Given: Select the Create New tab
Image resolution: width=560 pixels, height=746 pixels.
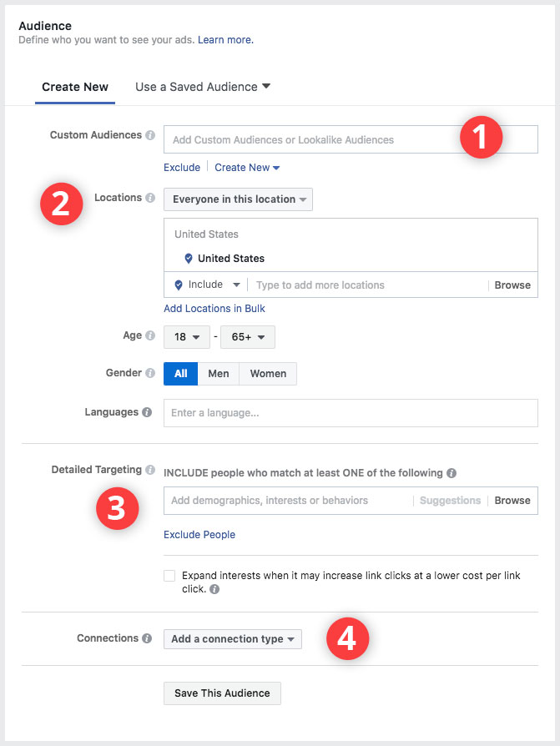Looking at the screenshot, I should [x=75, y=87].
